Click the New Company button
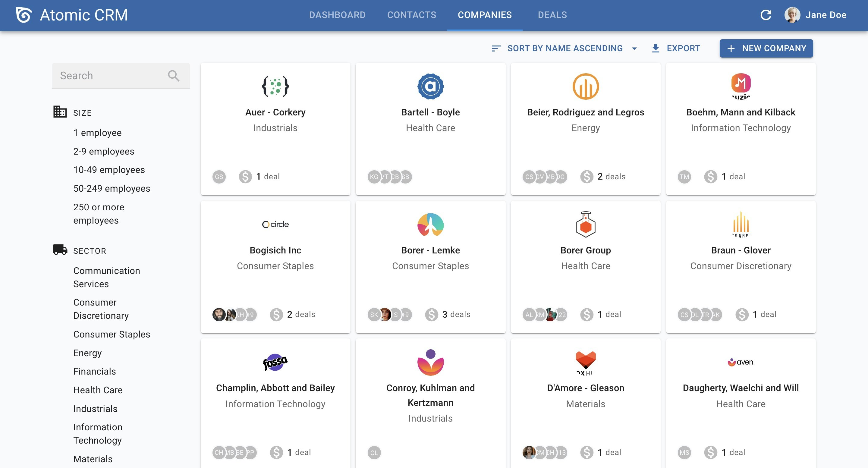868x468 pixels. (x=766, y=48)
